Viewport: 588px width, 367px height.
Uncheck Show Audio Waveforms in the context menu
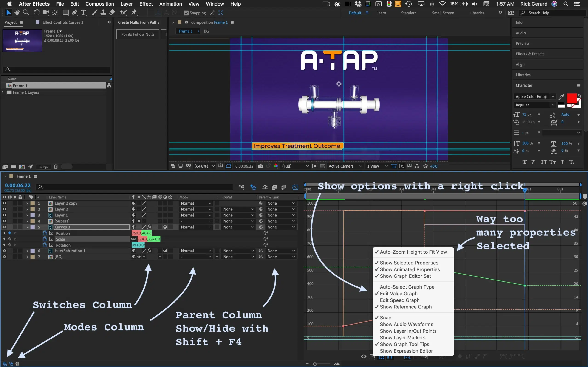pyautogui.click(x=406, y=324)
